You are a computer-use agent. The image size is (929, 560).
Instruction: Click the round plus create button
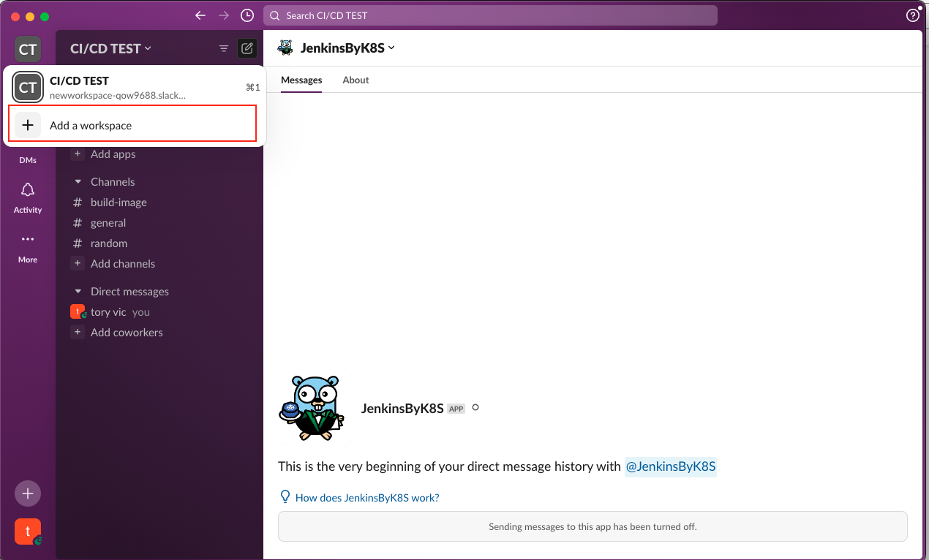click(x=28, y=493)
